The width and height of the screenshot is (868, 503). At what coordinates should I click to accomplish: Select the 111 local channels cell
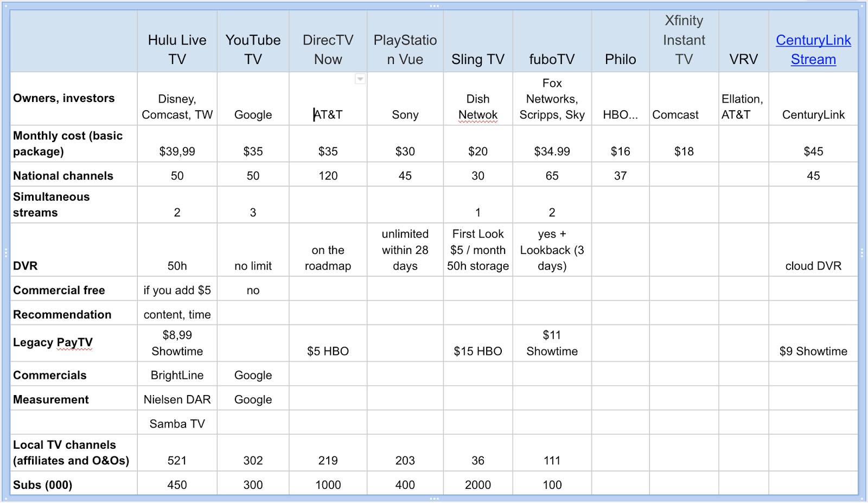click(x=552, y=453)
